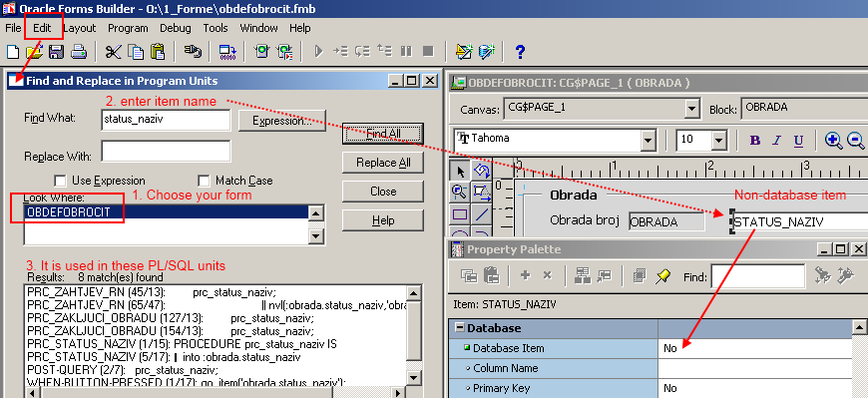Image resolution: width=868 pixels, height=398 pixels.
Task: Open the Edit menu
Action: (42, 28)
